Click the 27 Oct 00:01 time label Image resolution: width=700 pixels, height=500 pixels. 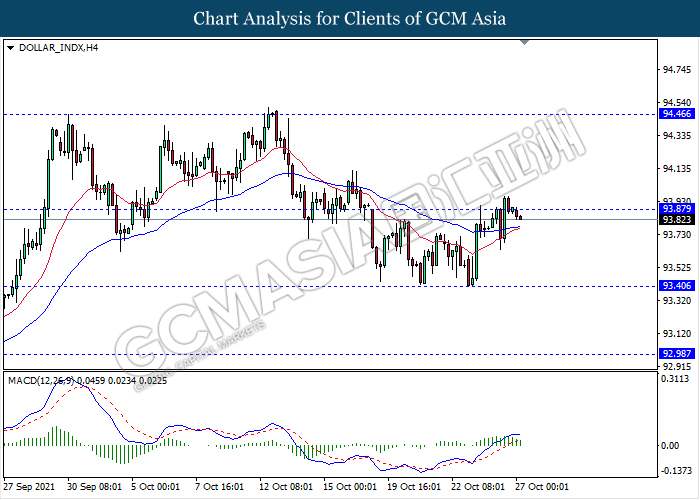[x=541, y=486]
